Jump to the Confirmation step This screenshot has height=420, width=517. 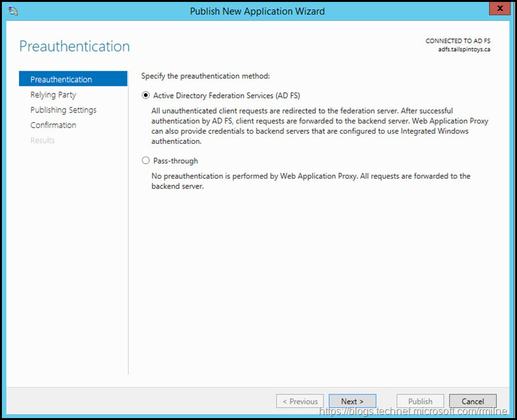tap(53, 125)
